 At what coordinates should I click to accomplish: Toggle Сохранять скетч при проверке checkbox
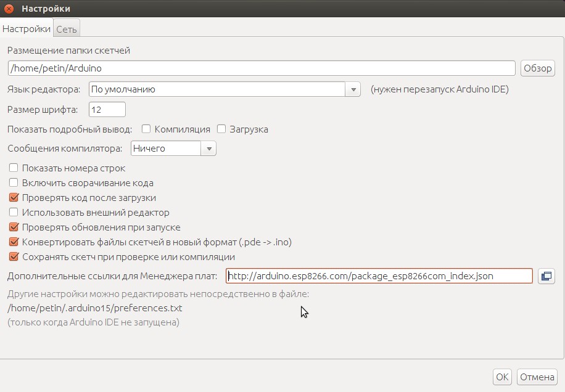[14, 257]
